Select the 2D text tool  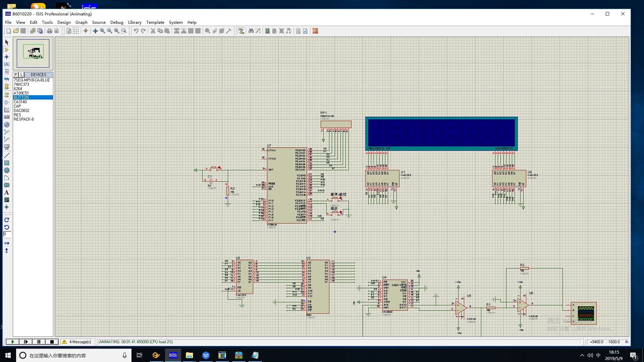click(7, 192)
